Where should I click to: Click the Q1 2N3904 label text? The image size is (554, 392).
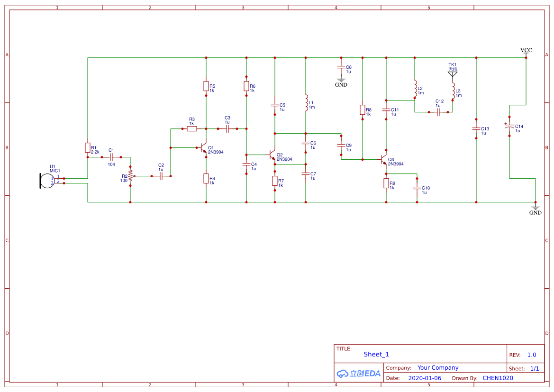point(216,150)
